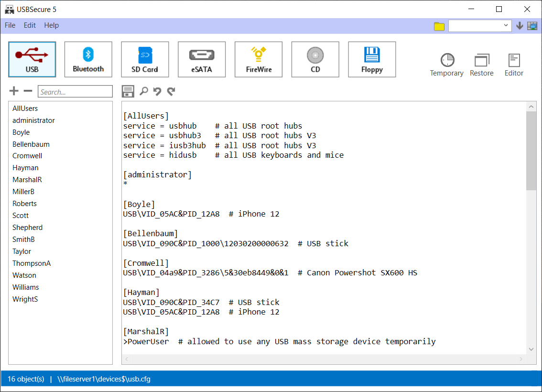The image size is (542, 392).
Task: Open the Edit menu
Action: coord(30,25)
